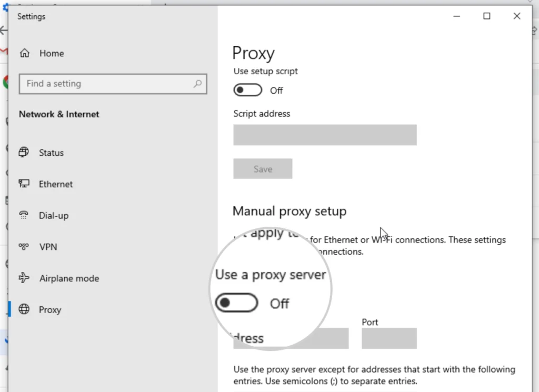Toggle the Use setup script switch
This screenshot has width=539, height=392.
pos(247,90)
